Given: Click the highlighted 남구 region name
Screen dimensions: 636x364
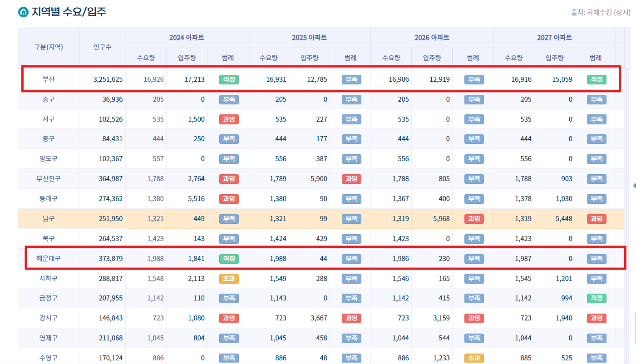Looking at the screenshot, I should tap(49, 219).
